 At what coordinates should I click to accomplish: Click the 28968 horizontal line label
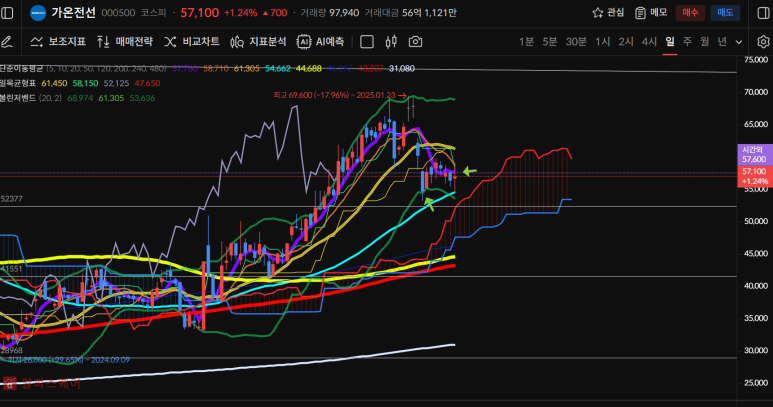pos(11,350)
